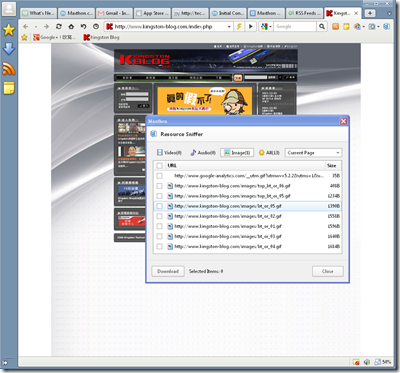Filter by Video(0) resources

(169, 153)
